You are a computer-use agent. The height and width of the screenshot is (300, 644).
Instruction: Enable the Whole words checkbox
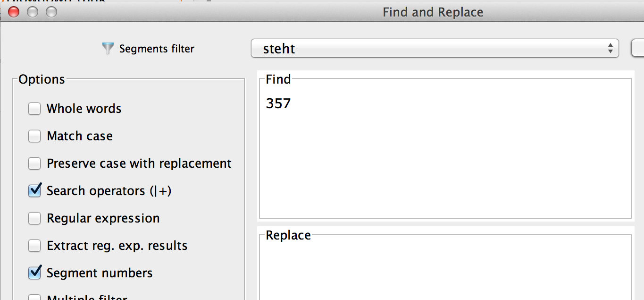pos(34,109)
